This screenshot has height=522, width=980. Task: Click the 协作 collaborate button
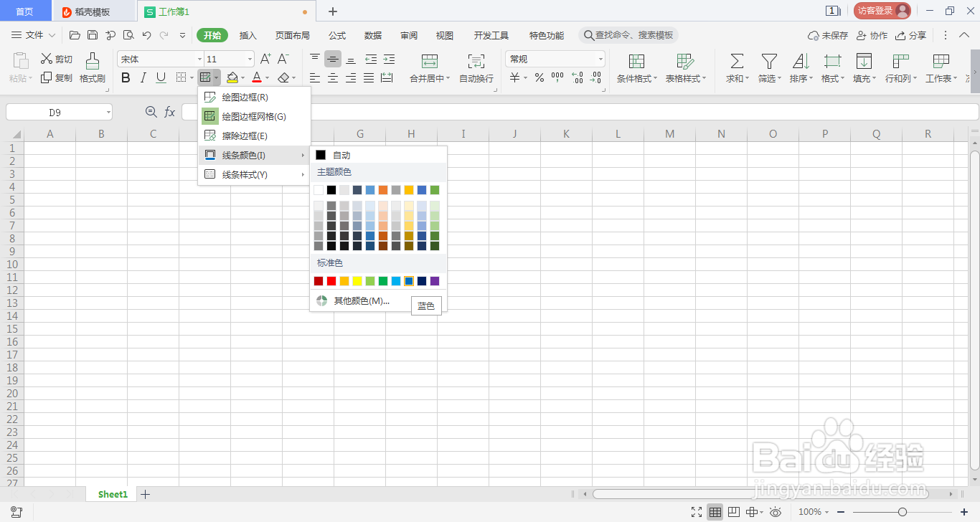click(872, 35)
